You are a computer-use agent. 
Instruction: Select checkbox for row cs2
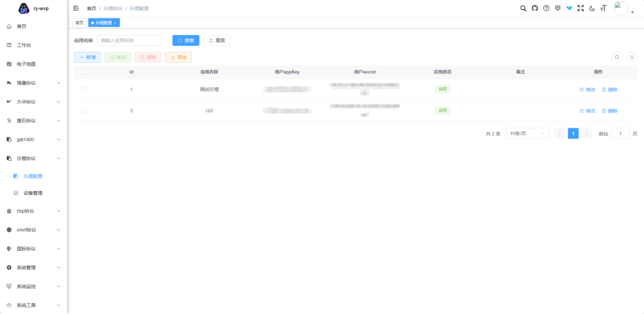[x=84, y=111]
